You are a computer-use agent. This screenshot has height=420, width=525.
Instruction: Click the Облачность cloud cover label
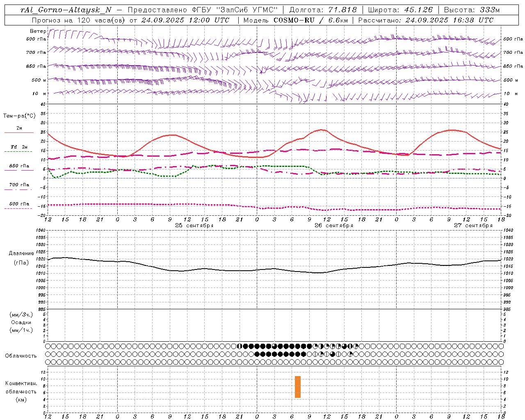21,356
